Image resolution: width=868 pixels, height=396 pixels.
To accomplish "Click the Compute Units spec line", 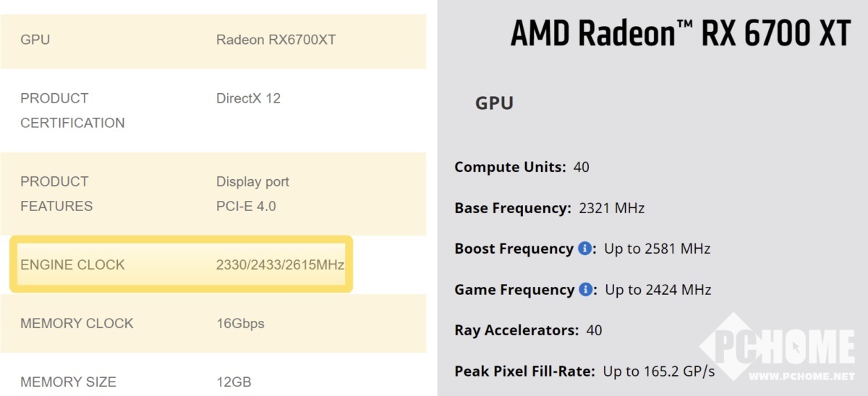I will point(522,167).
